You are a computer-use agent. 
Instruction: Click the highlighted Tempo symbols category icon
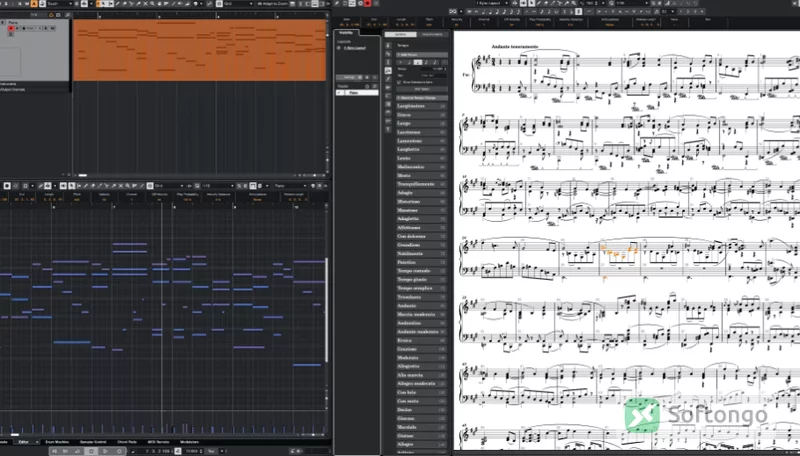pos(388,70)
